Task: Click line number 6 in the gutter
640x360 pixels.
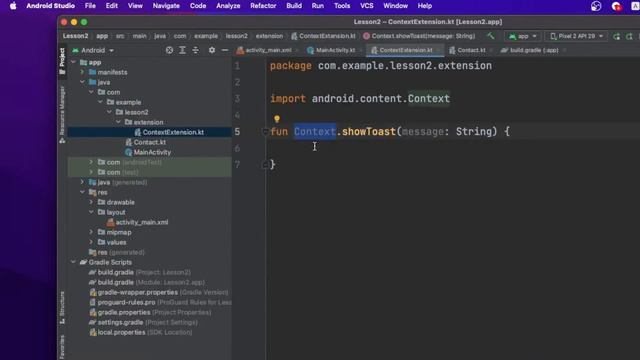Action: (238, 148)
